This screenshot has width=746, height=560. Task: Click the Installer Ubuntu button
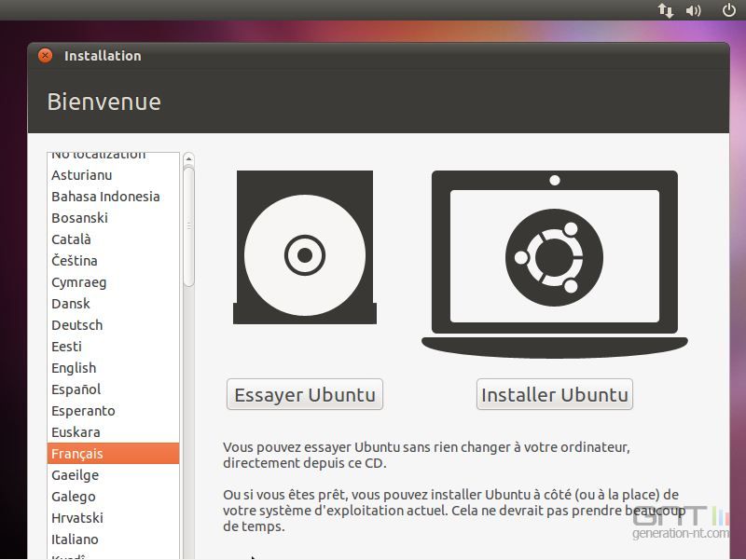554,394
